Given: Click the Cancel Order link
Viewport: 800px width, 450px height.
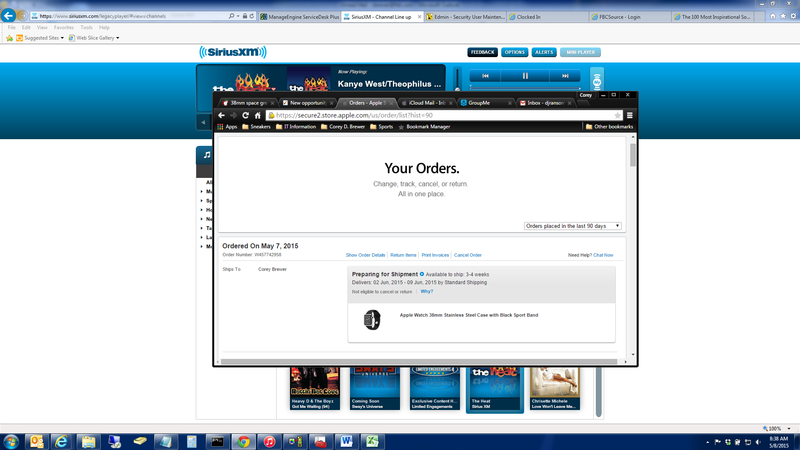Looking at the screenshot, I should coord(467,255).
